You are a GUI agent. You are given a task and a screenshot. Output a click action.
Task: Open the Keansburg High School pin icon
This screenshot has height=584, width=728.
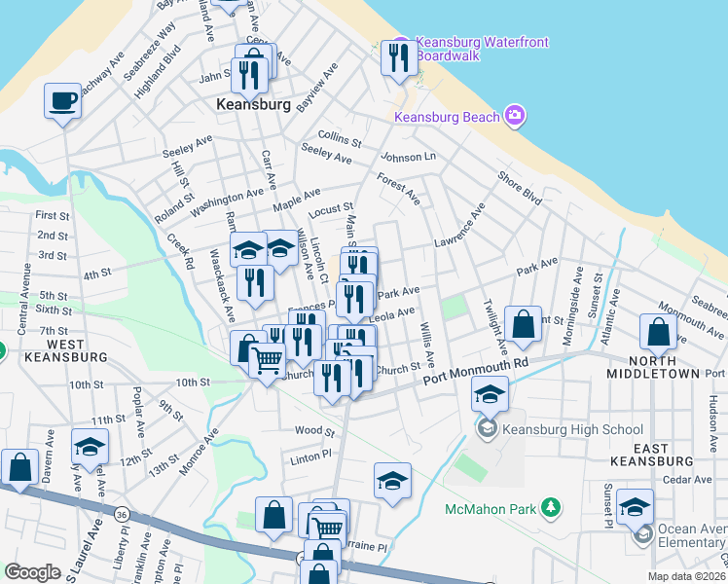[487, 429]
